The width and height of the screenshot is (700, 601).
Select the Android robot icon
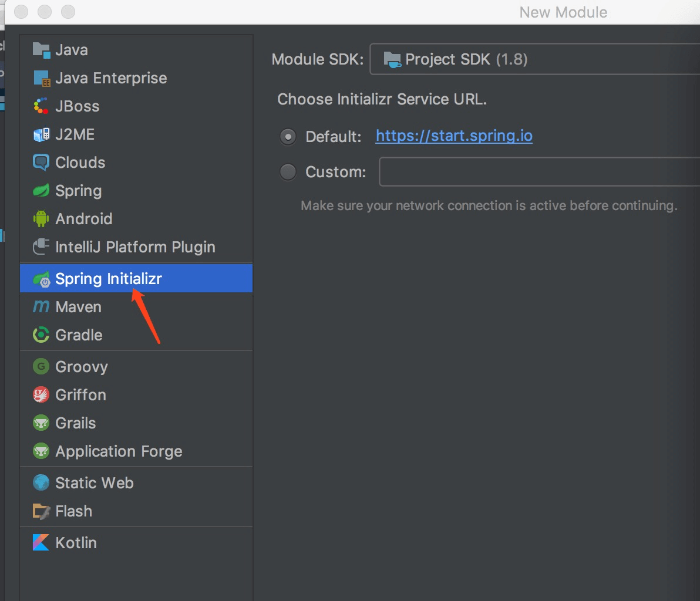[41, 219]
